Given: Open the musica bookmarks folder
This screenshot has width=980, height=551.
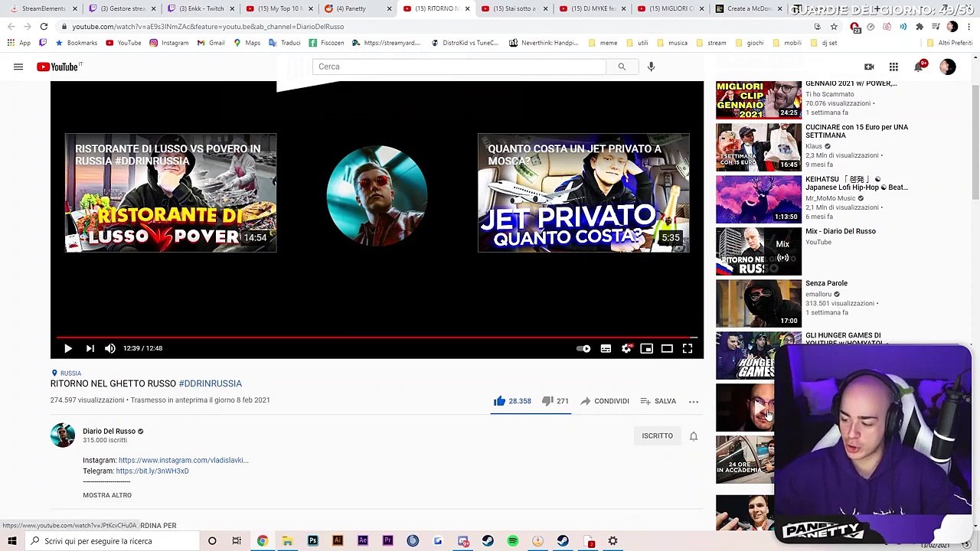Looking at the screenshot, I should tap(673, 43).
